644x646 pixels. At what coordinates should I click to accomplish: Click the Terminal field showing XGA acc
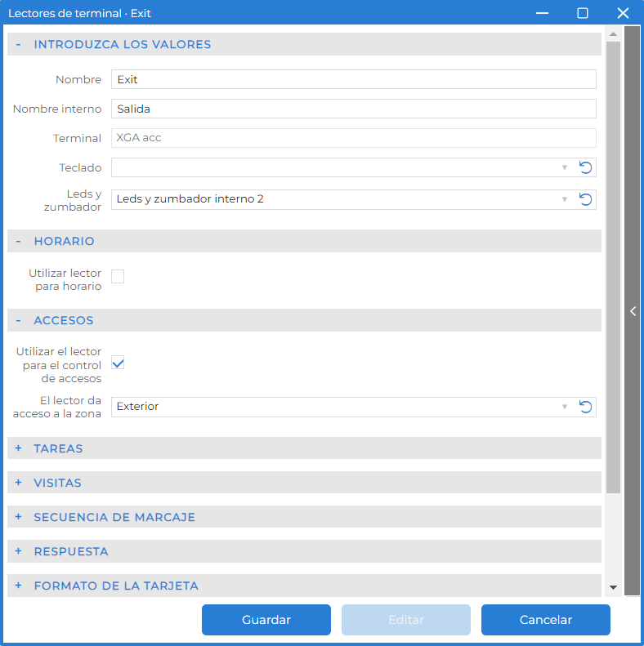pyautogui.click(x=354, y=138)
